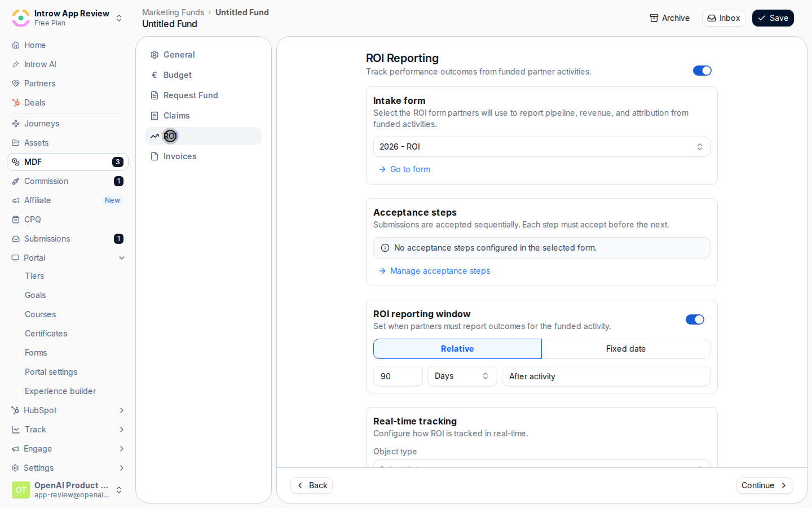Select the Relative reporting window option
The height and width of the screenshot is (508, 812).
457,349
